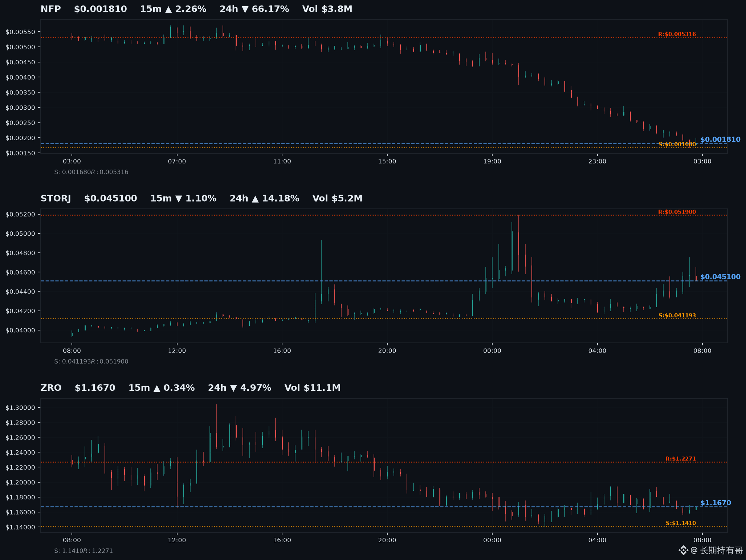Screen dimensions: 746x560
Task: Click the Vol $5.2M volume text
Action: coord(337,198)
